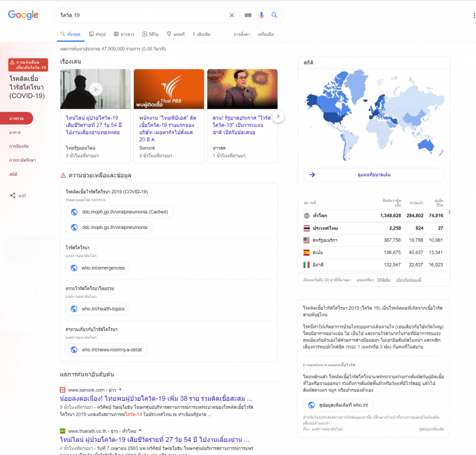Image resolution: width=476 pixels, height=455 pixels.
Task: Open the on-screen keyboard icon in search bar
Action: tap(247, 15)
